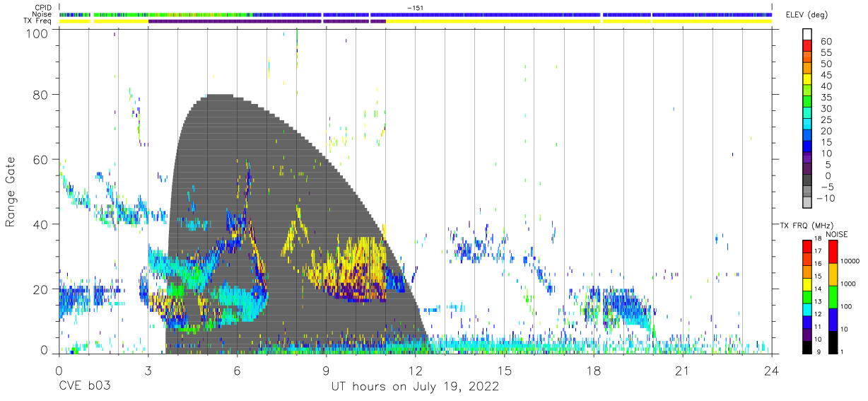Click the yellow segment of the NOISE bar

(x=833, y=274)
